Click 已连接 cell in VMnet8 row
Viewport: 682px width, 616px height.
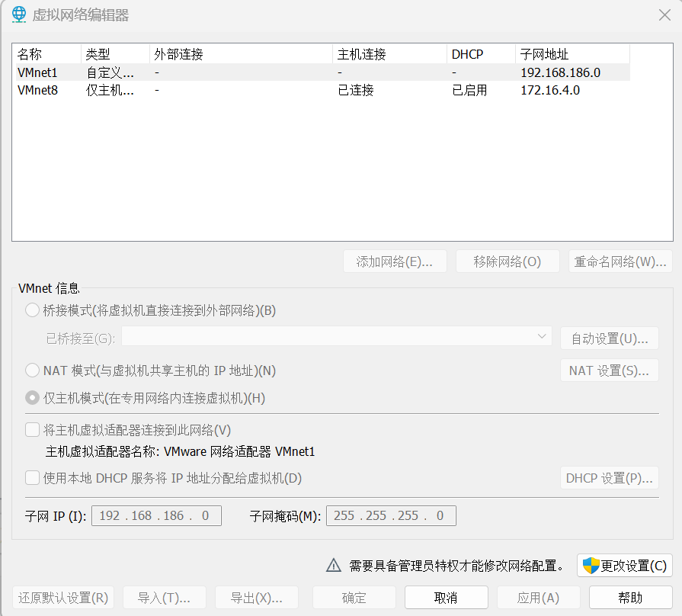pos(356,91)
